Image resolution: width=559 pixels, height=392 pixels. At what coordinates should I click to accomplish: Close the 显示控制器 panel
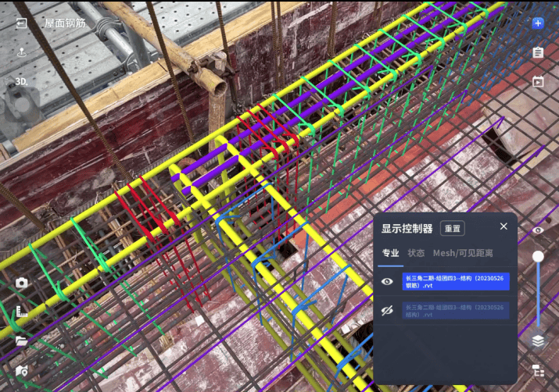pyautogui.click(x=503, y=226)
